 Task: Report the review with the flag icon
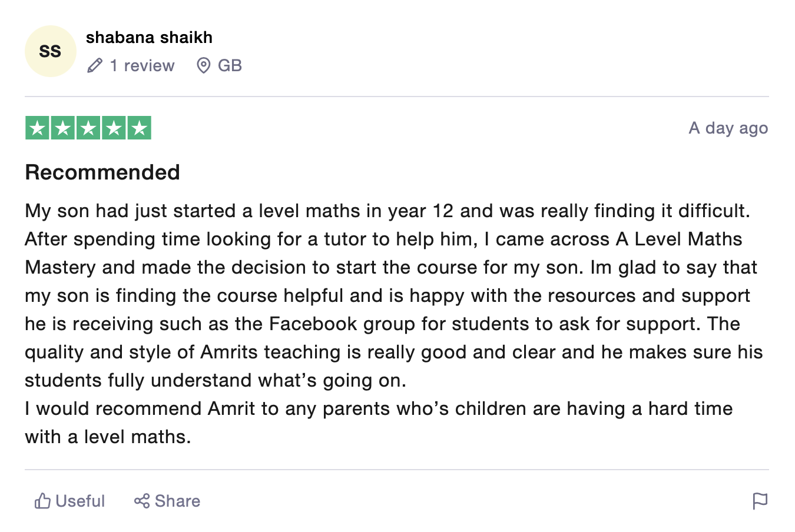coord(760,501)
